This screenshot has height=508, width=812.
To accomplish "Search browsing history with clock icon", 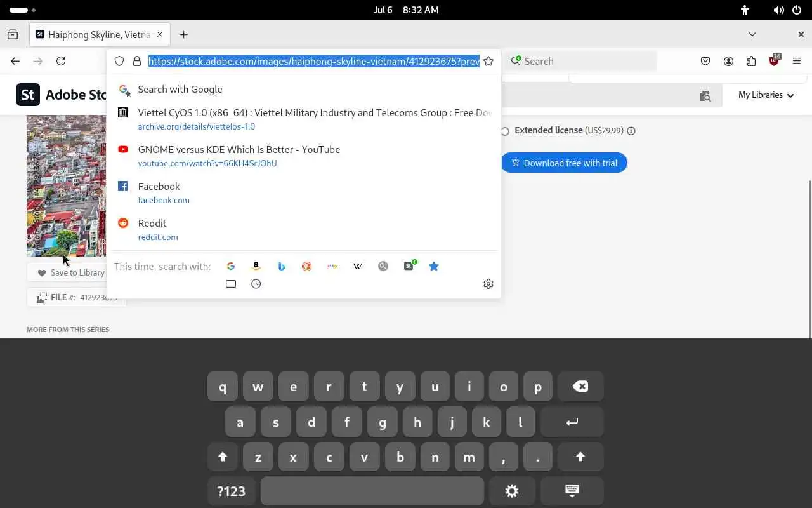I will [x=256, y=284].
